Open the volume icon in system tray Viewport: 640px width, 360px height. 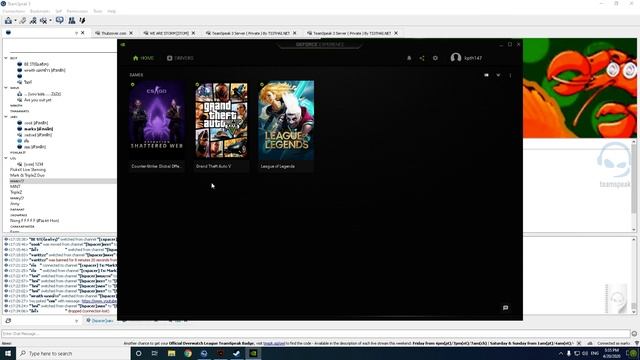click(x=585, y=353)
